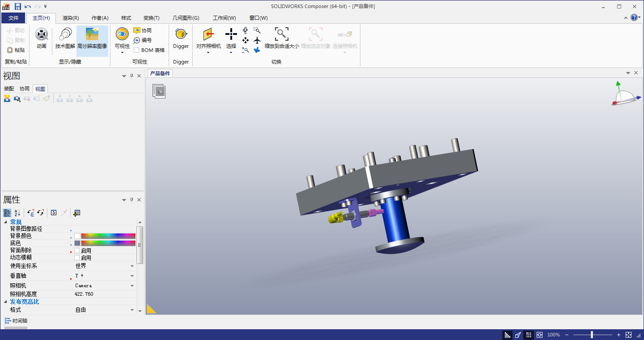
Task: Enable the BOM 表格 checkbox
Action: pos(136,50)
